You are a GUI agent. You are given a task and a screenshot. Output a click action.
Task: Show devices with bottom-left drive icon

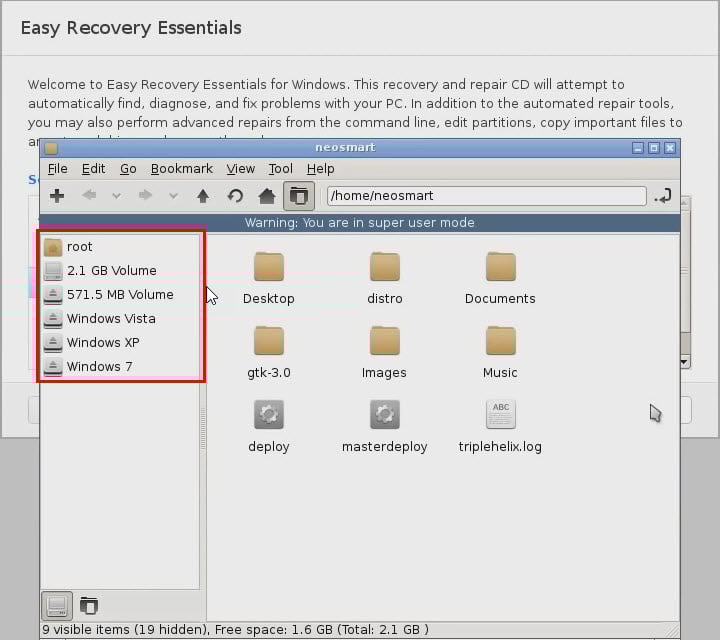[x=57, y=606]
